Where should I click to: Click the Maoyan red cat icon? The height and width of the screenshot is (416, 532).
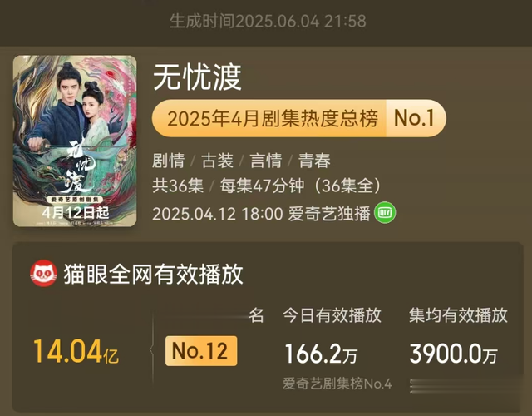[x=43, y=274]
